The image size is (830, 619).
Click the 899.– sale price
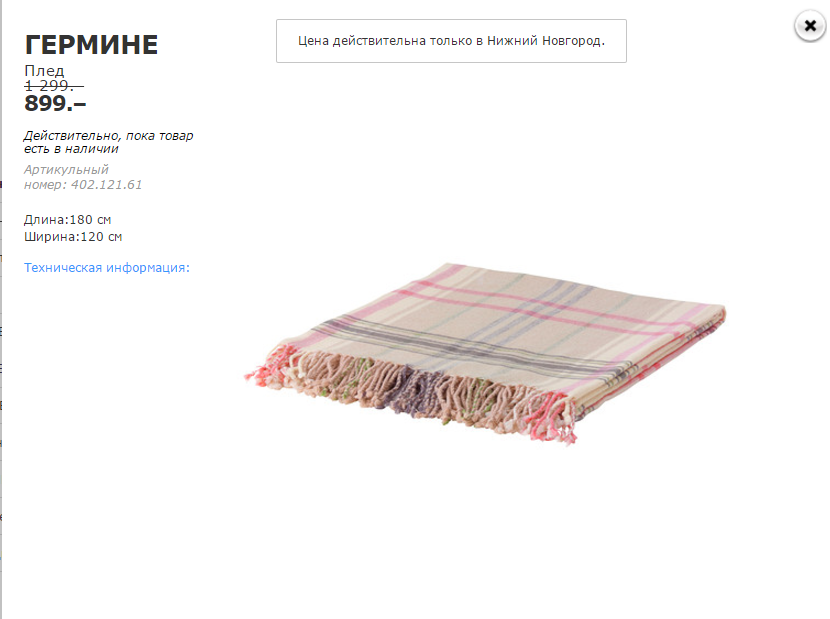click(x=55, y=103)
